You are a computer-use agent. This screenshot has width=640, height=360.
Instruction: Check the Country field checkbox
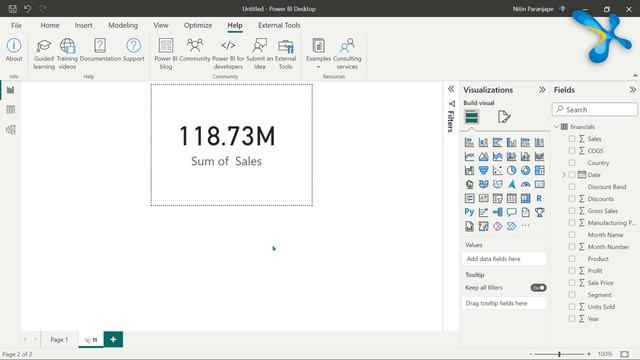(x=572, y=162)
